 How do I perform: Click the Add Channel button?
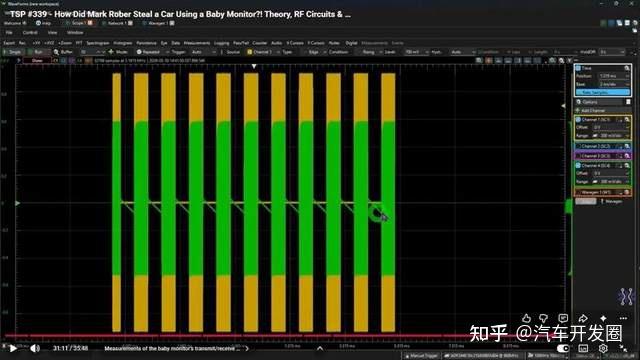point(591,111)
